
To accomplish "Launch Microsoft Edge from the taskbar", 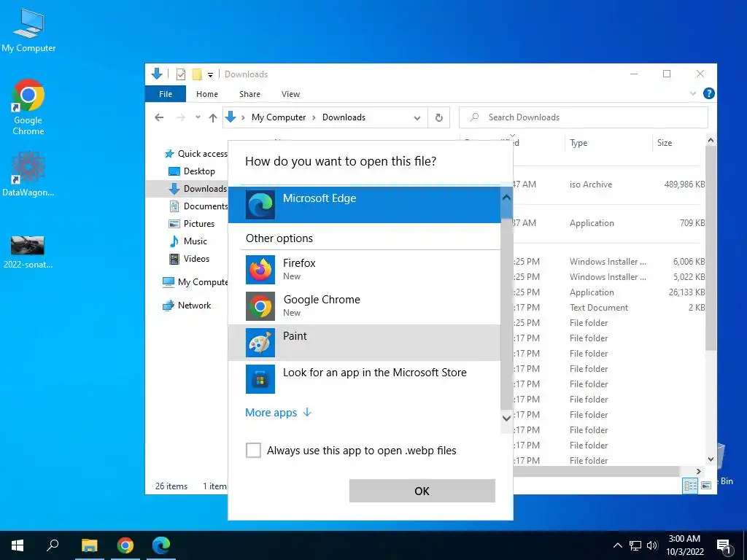I will point(161,545).
